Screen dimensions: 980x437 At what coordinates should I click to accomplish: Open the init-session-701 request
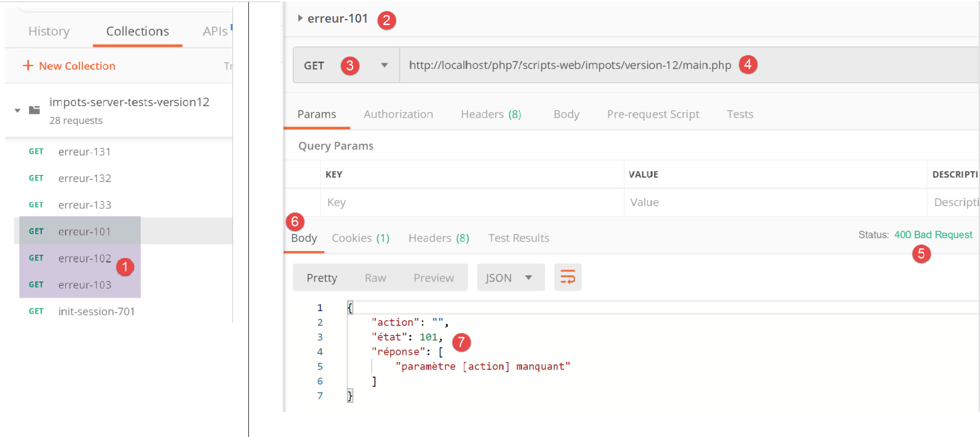96,312
